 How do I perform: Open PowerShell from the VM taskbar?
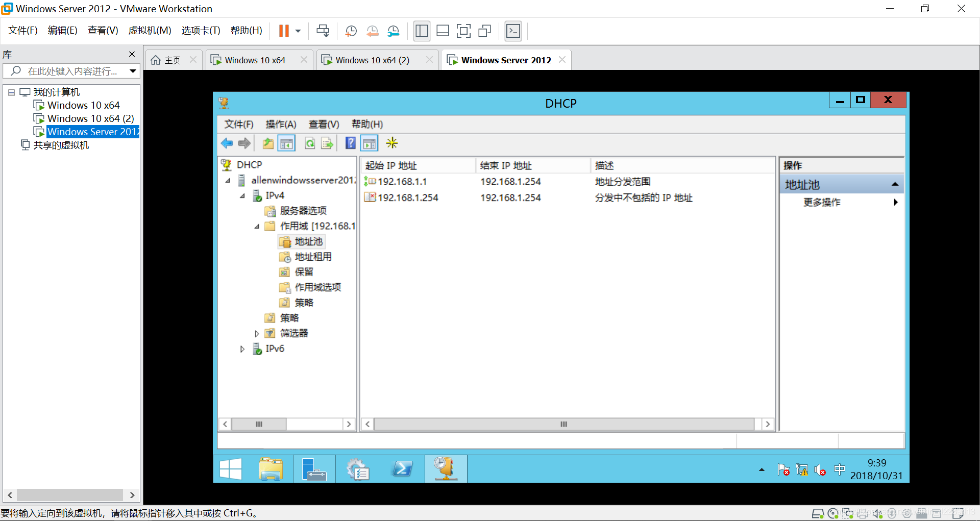point(402,469)
